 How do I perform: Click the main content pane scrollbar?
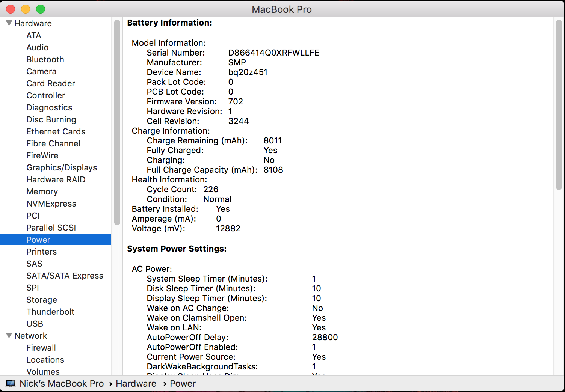(x=559, y=105)
